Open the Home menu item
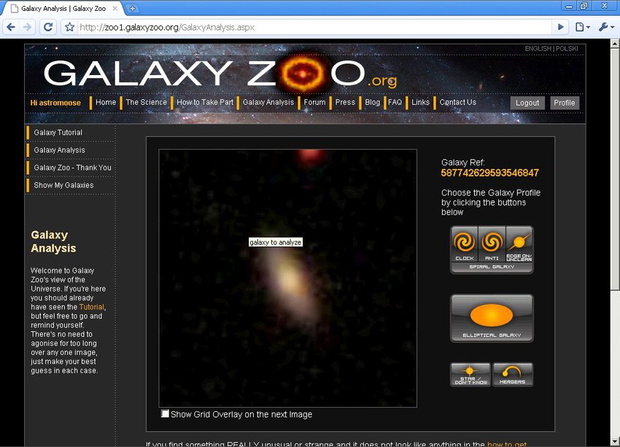The width and height of the screenshot is (620, 447). [x=106, y=102]
